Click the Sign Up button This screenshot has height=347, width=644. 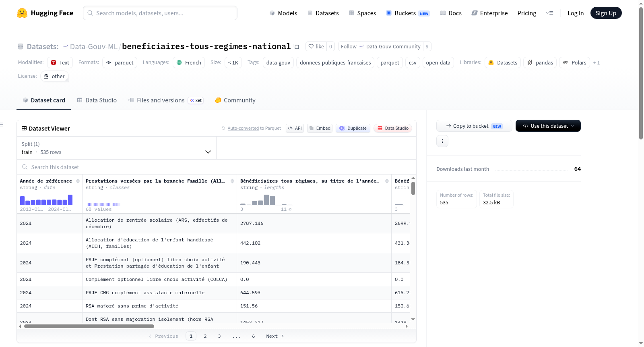coord(606,13)
